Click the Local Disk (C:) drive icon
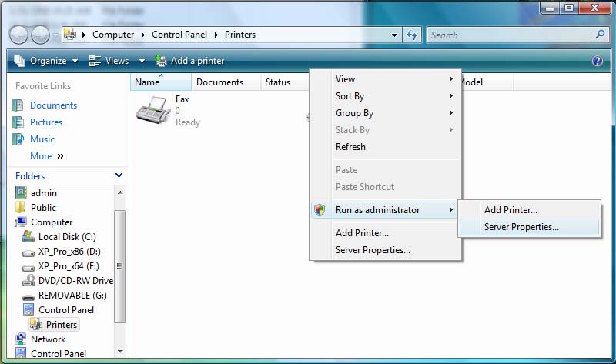Image resolution: width=616 pixels, height=364 pixels. [28, 236]
